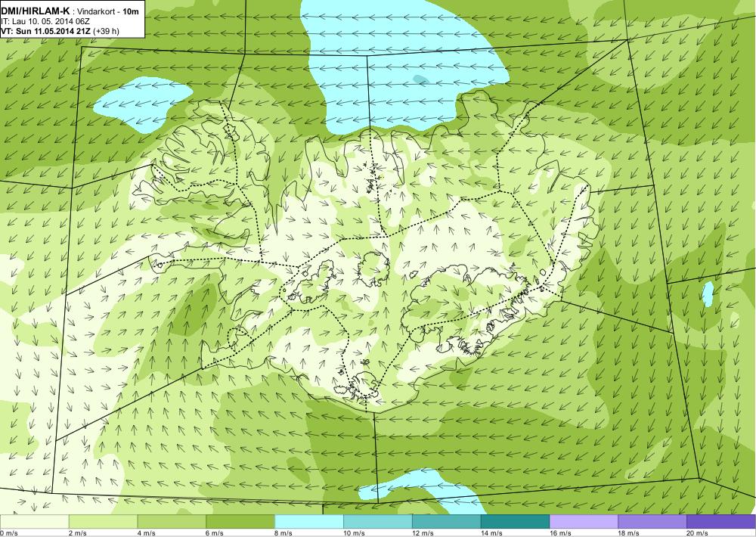Click the 'VT: Sun 11.05.2014 21Z' line
The height and width of the screenshot is (537, 756).
(x=46, y=31)
